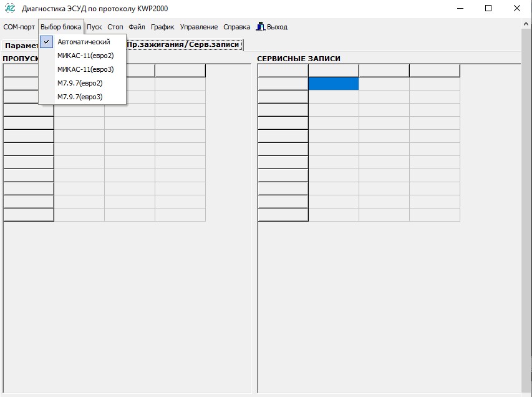Switch to the Параметры tab
532x397 pixels.
coord(21,46)
